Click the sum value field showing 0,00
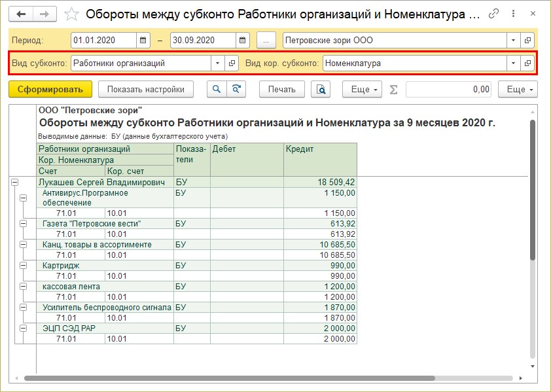Image resolution: width=551 pixels, height=392 pixels. coord(449,89)
